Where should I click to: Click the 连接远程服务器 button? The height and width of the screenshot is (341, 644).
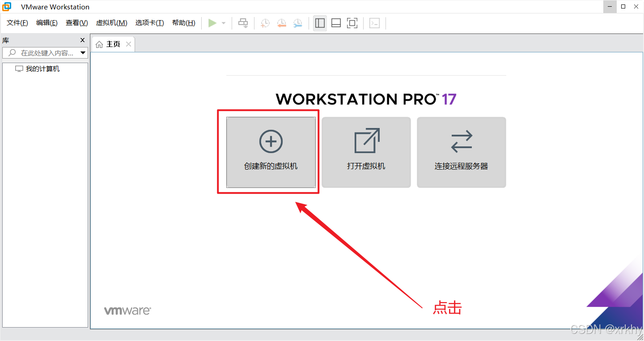pyautogui.click(x=462, y=152)
